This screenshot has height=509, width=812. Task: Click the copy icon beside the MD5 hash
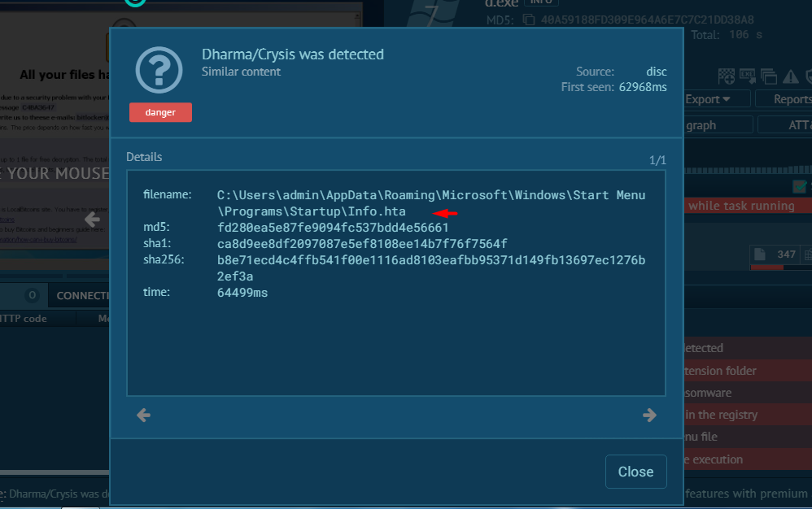pos(530,20)
